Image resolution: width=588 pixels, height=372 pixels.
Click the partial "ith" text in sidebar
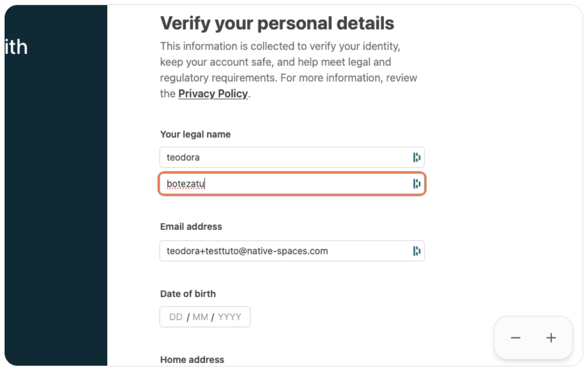16,47
